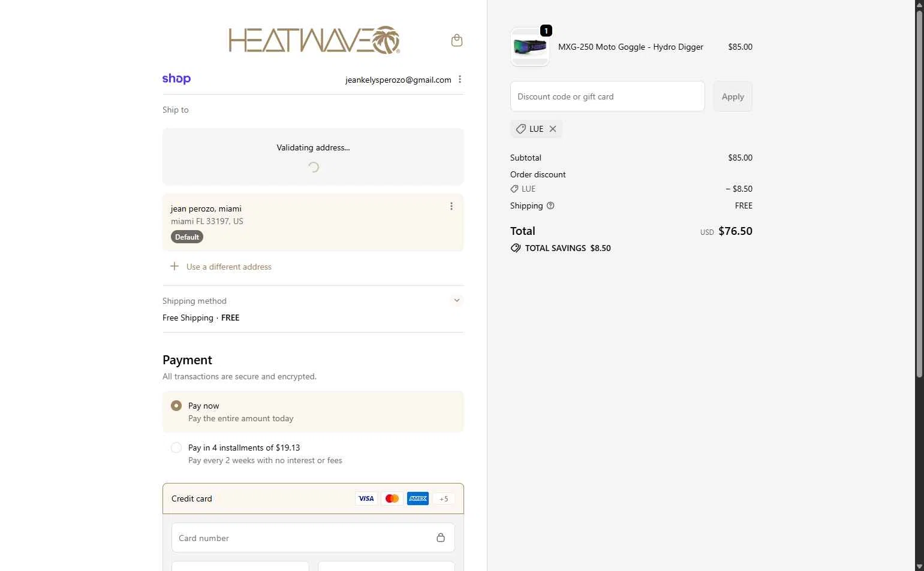Click the Credit card payment header
The image size is (924, 571).
point(313,499)
